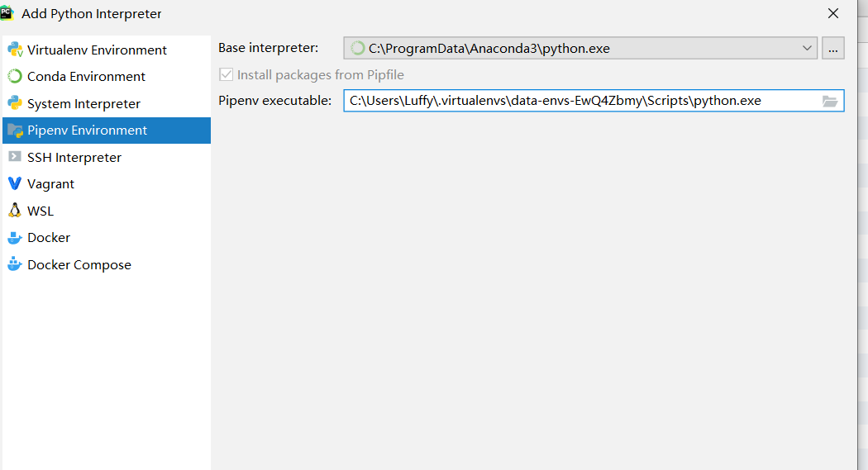Screen dimensions: 868x470
Task: Click the Anaconda ring icon in Base interpreter
Action: 358,49
